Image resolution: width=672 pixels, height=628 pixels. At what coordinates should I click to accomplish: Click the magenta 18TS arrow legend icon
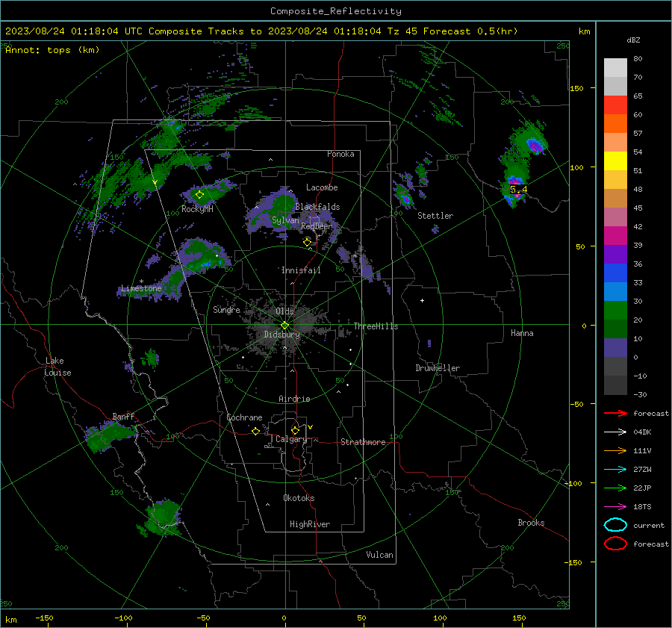pos(615,507)
